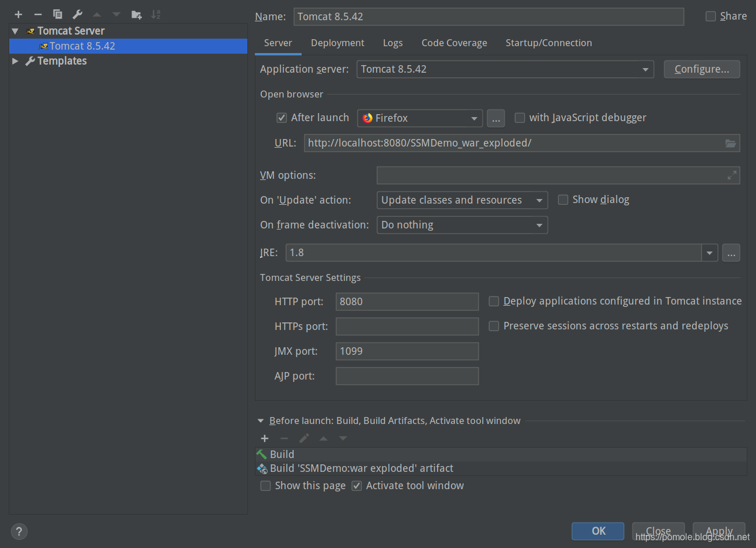Check Show this page option

pyautogui.click(x=265, y=486)
